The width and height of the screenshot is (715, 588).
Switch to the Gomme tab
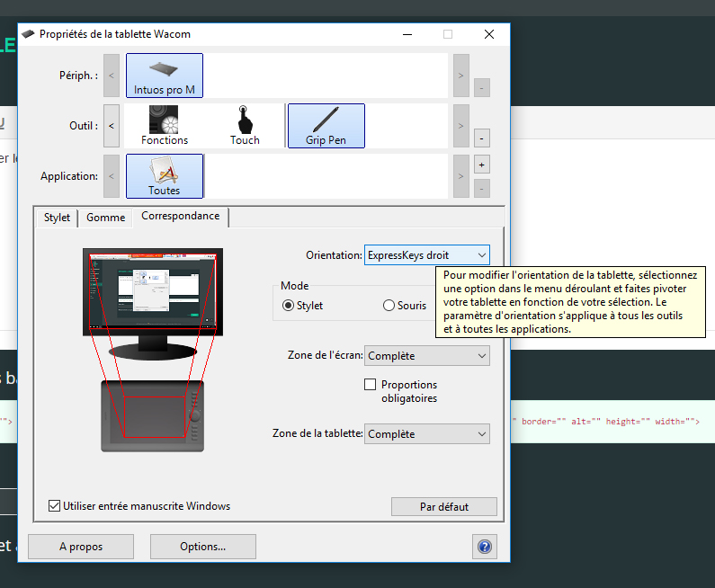(105, 218)
